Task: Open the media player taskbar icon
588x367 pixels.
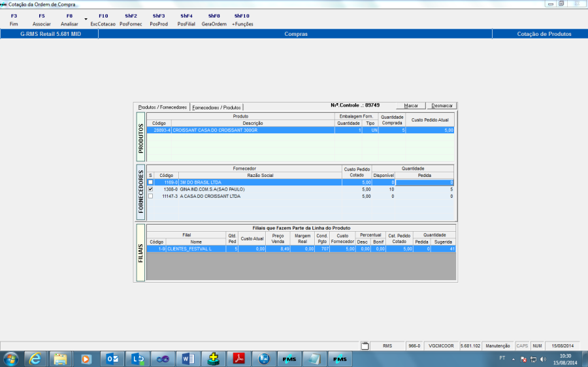Action: 86,359
